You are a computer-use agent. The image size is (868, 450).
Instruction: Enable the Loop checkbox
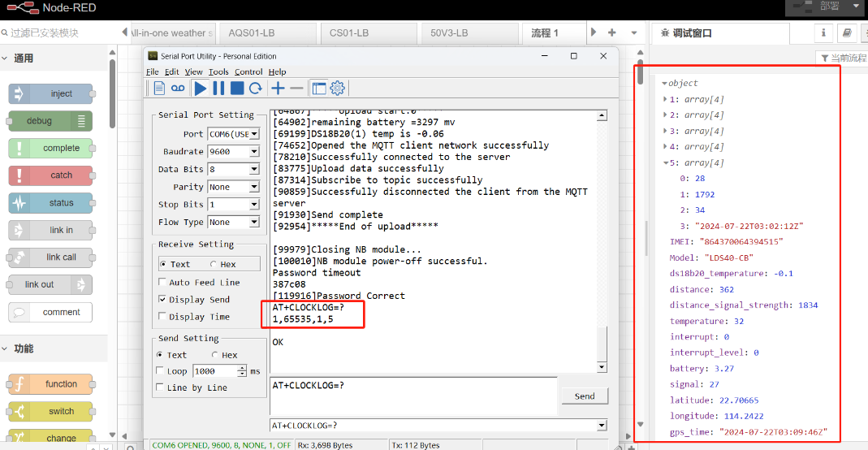click(x=160, y=371)
